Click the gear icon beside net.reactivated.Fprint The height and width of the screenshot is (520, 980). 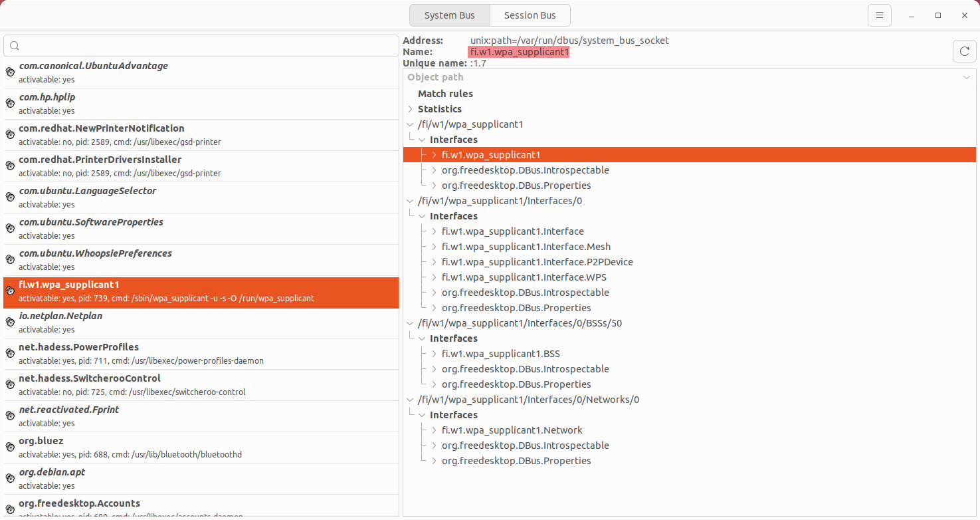coord(11,416)
